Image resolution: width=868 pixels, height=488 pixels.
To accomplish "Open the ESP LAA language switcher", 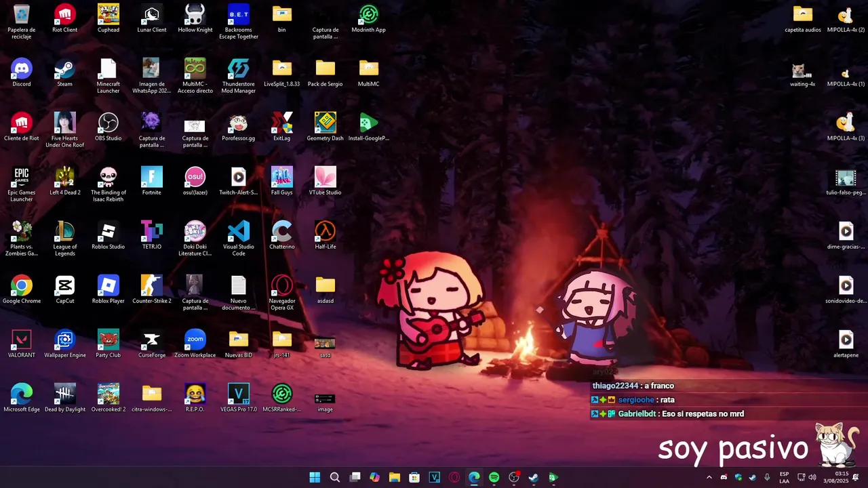I will (x=784, y=477).
